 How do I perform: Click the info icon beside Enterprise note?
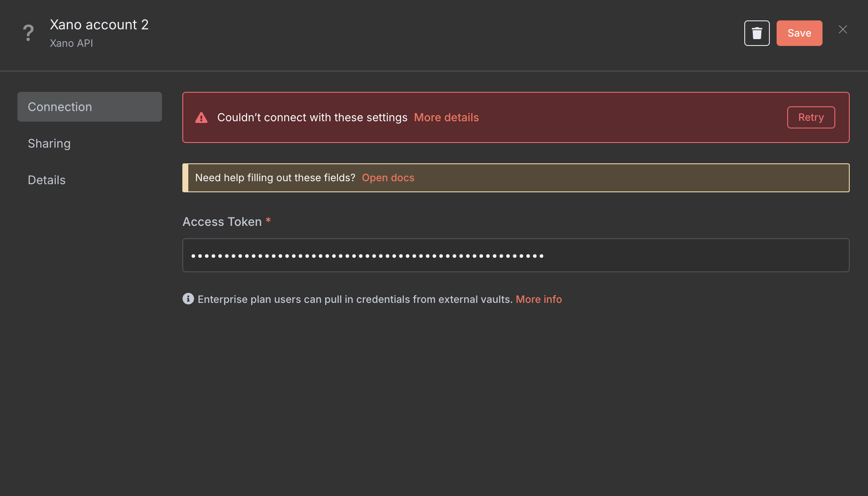coord(188,299)
